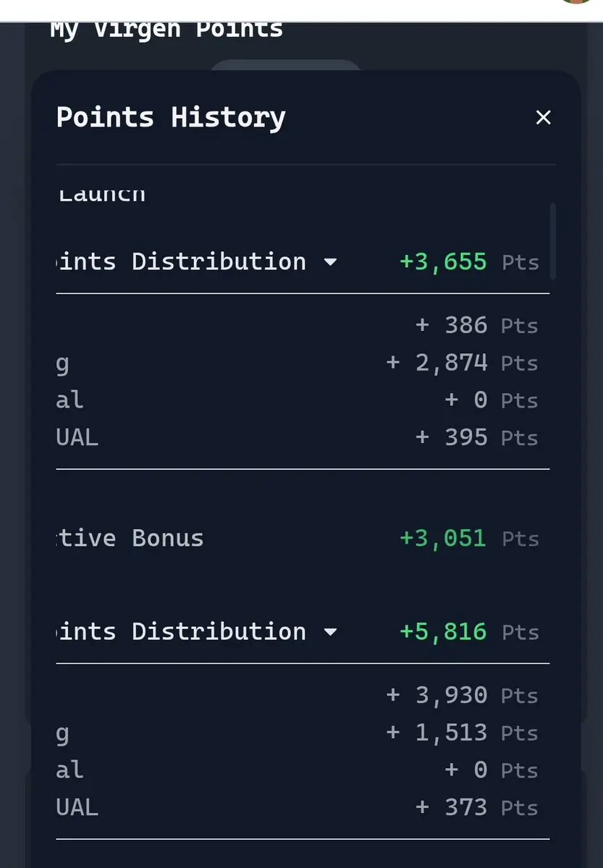Close the Points History dialog
Image resolution: width=603 pixels, height=868 pixels.
point(543,117)
